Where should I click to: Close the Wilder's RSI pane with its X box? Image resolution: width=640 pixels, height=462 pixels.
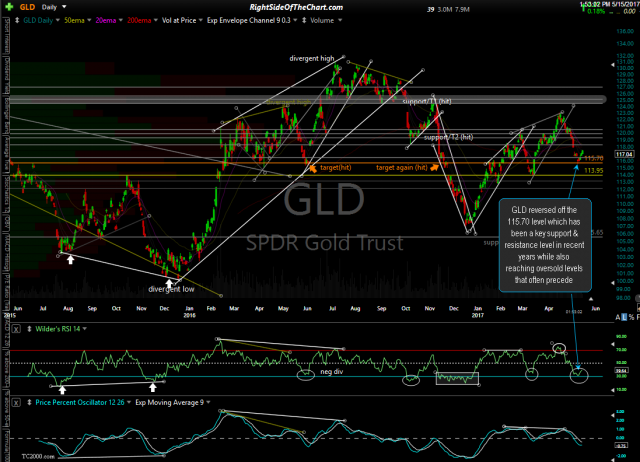(16, 329)
